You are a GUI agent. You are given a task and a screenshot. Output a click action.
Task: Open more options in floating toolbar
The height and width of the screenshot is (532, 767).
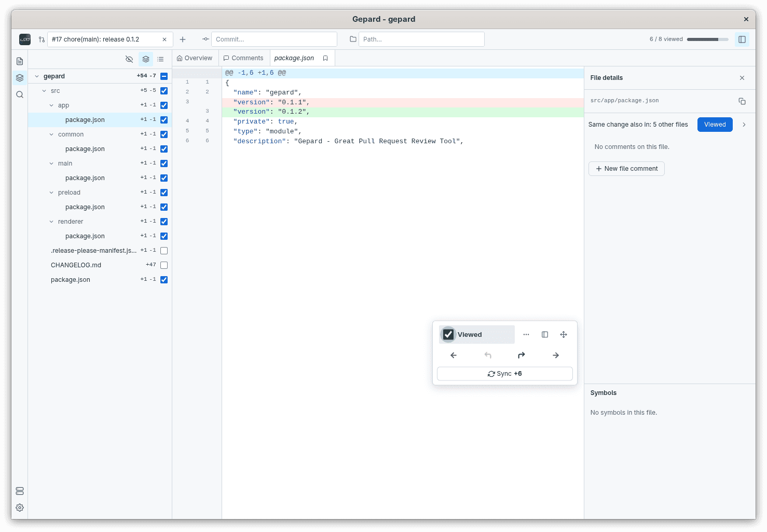(526, 335)
